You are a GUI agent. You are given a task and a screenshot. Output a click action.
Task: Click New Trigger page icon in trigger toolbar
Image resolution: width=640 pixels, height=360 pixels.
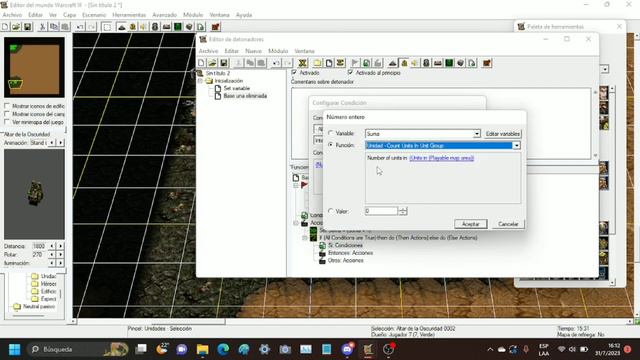[x=329, y=63]
